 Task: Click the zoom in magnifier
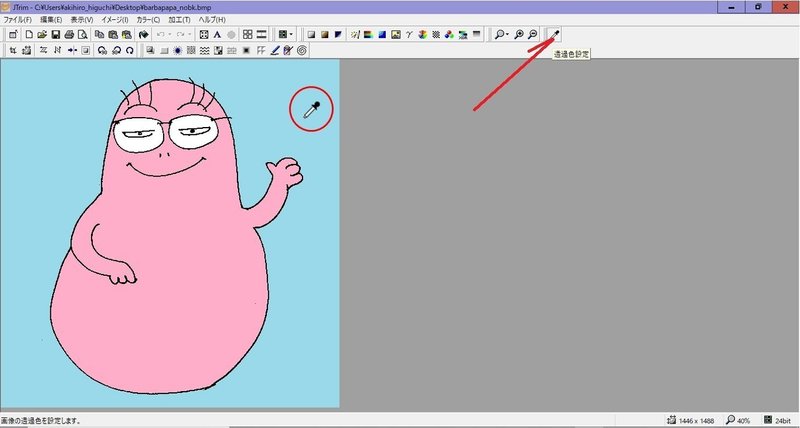coord(519,35)
